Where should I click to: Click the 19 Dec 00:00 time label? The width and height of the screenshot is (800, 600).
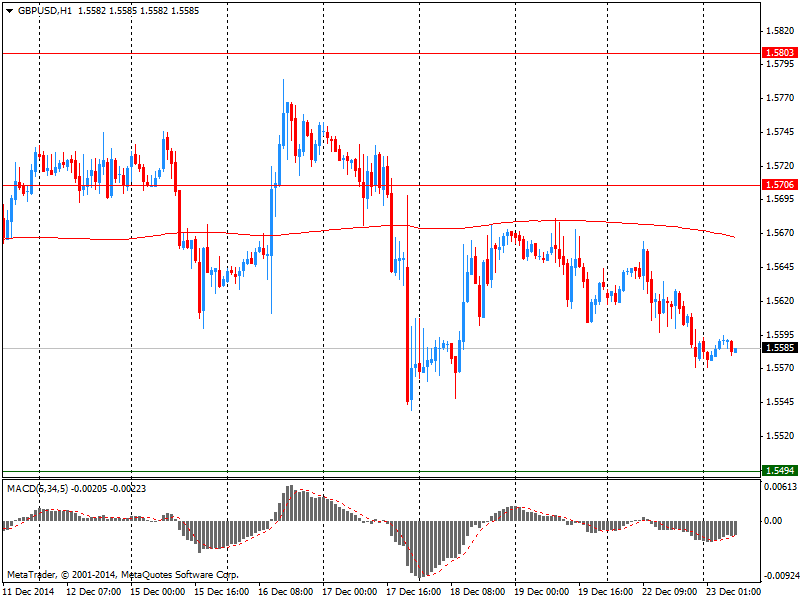tap(542, 591)
